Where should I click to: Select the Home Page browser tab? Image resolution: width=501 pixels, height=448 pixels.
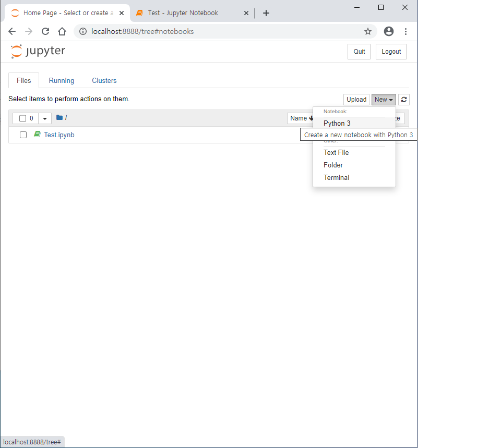[67, 13]
